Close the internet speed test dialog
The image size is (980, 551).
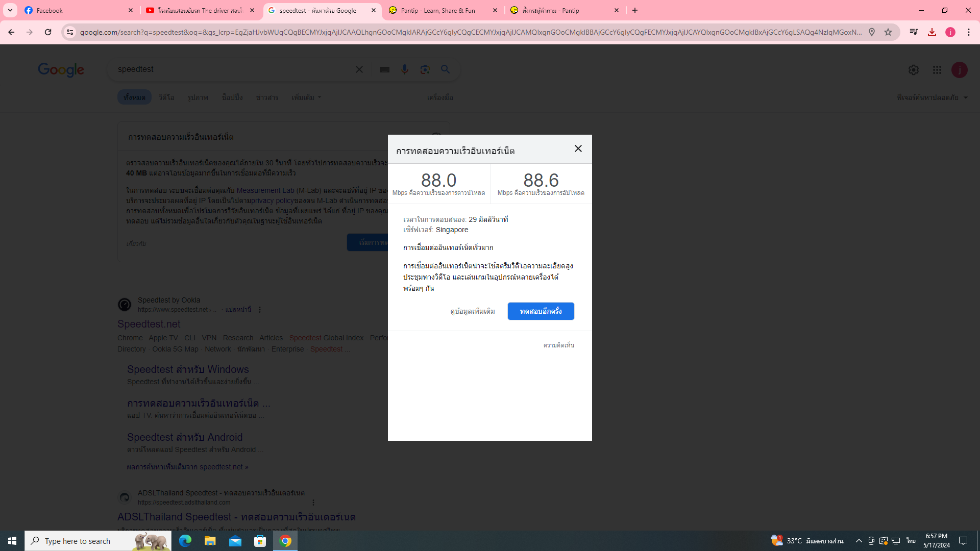pos(578,148)
